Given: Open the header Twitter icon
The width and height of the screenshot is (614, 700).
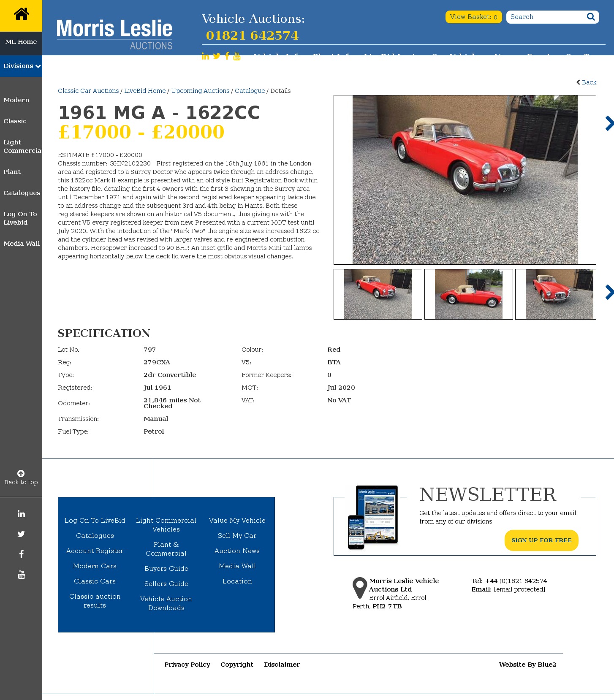Looking at the screenshot, I should pos(217,56).
